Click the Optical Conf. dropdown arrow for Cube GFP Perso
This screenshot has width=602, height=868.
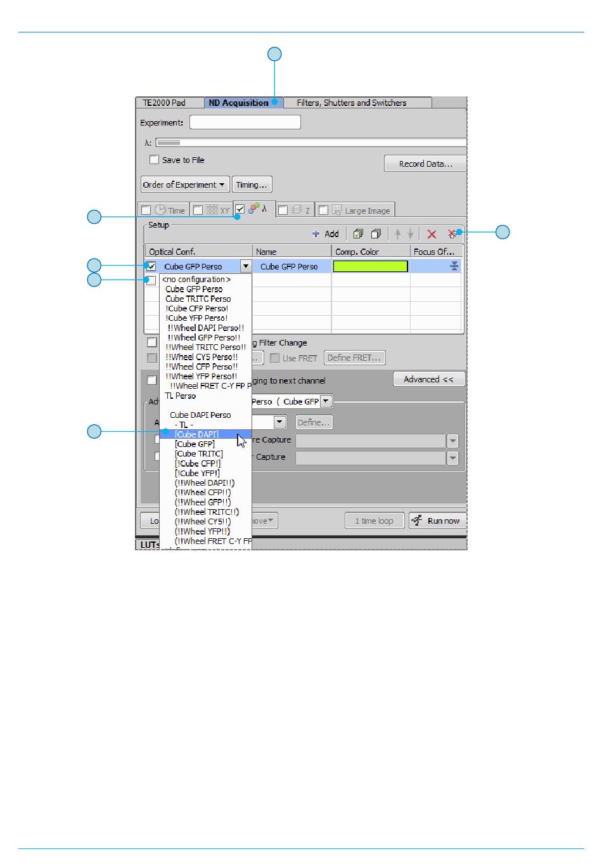246,266
